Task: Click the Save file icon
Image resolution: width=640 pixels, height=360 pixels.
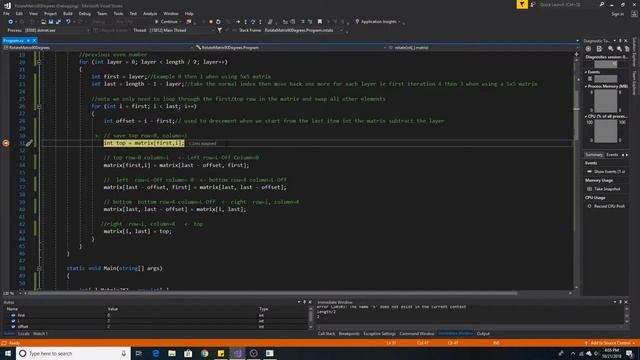Action: [51, 22]
